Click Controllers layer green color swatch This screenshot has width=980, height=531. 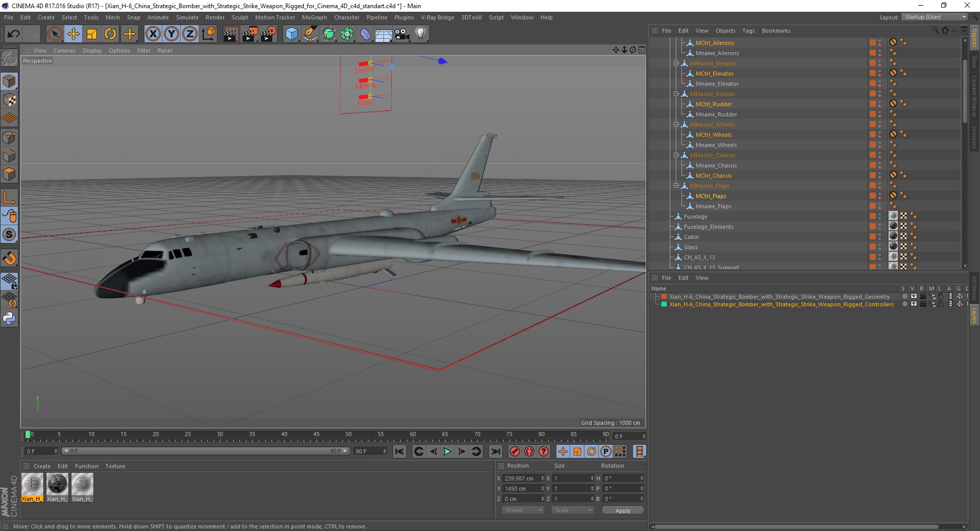[x=664, y=304]
